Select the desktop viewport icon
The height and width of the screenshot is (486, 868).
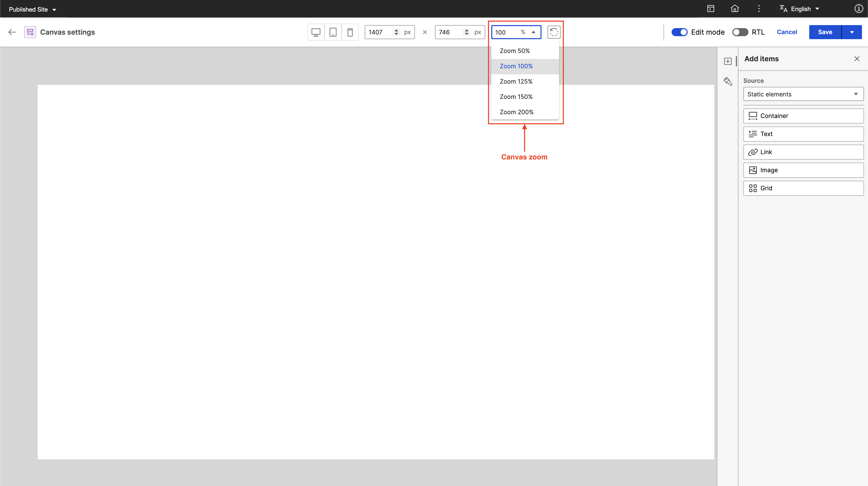(316, 32)
